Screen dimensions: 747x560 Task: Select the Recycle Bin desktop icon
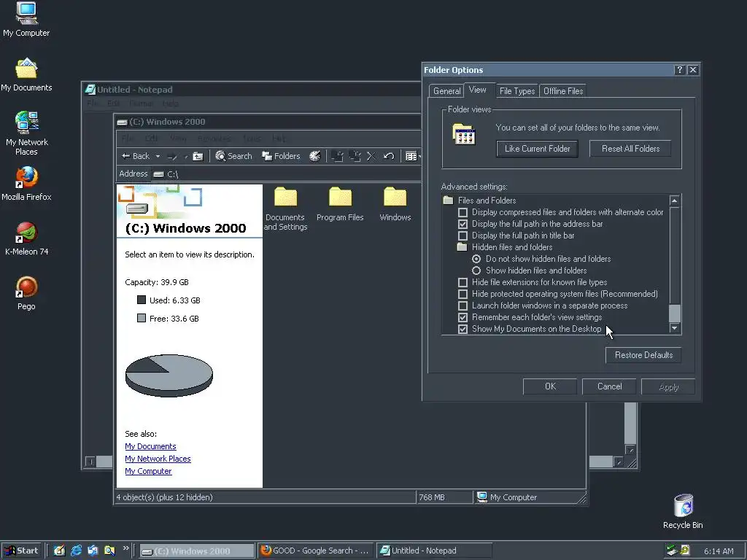[683, 511]
